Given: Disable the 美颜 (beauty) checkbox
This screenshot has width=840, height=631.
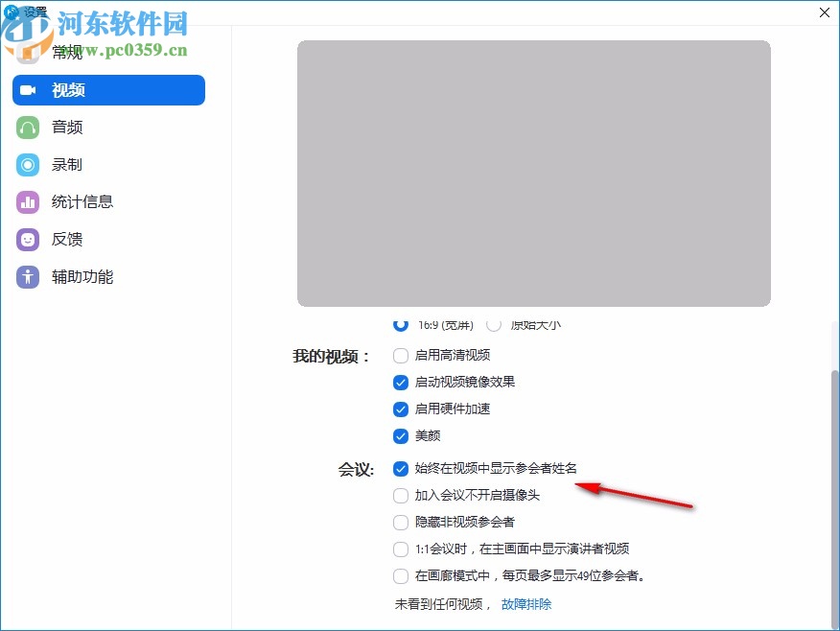Looking at the screenshot, I should pyautogui.click(x=401, y=436).
